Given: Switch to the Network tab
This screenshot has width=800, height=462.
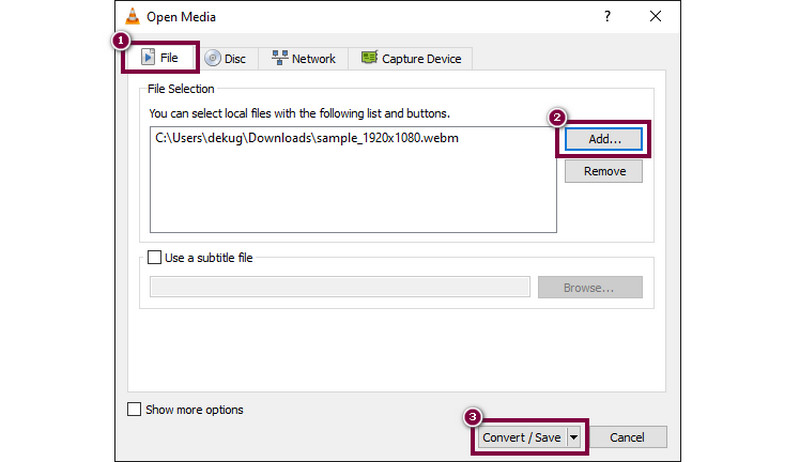Looking at the screenshot, I should tap(304, 59).
